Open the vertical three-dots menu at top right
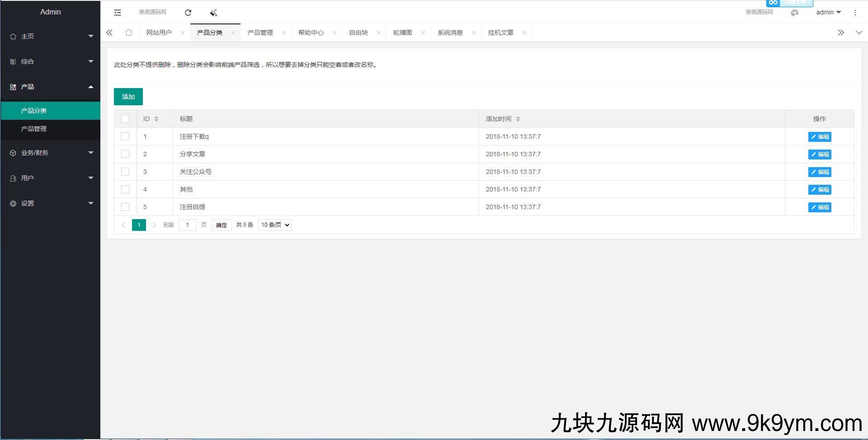 click(x=855, y=12)
